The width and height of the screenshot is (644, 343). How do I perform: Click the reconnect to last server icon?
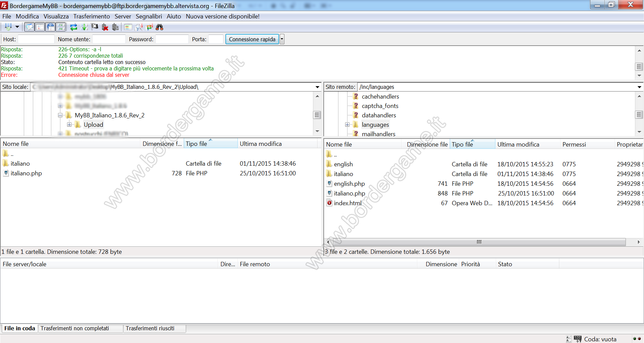[115, 27]
